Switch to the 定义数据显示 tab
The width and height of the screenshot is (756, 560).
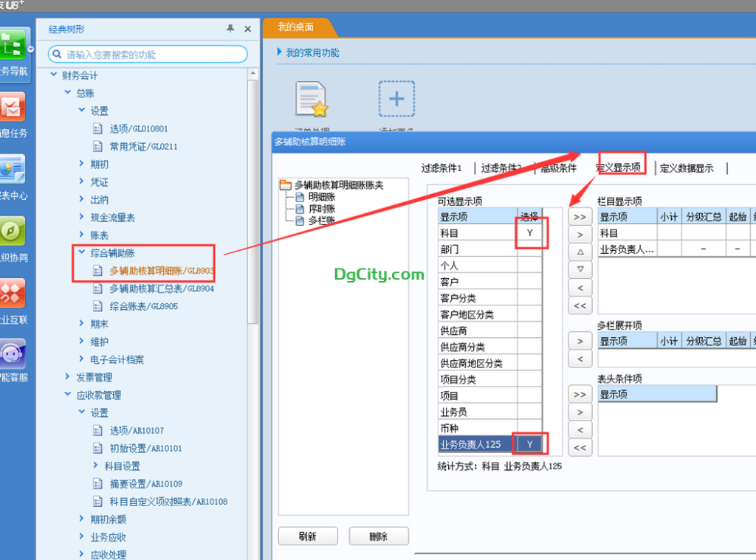(686, 168)
